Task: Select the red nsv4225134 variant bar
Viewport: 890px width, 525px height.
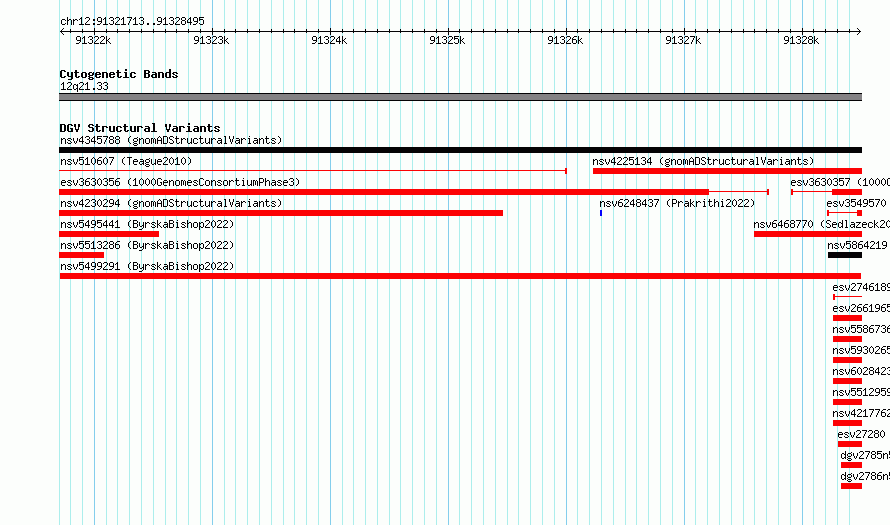Action: (728, 171)
